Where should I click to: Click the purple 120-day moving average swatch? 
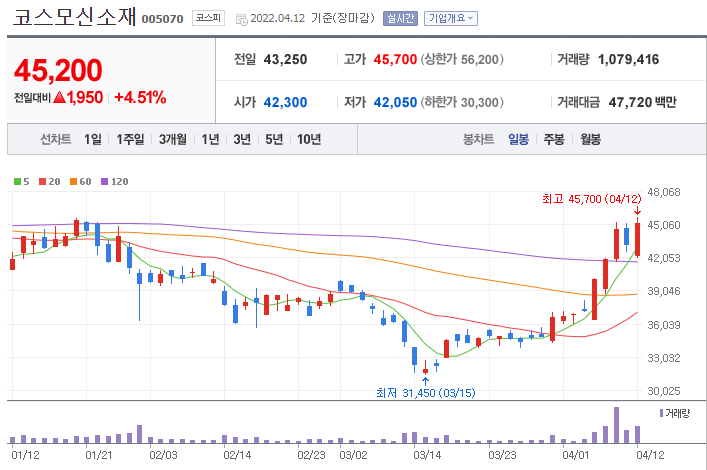tap(105, 182)
